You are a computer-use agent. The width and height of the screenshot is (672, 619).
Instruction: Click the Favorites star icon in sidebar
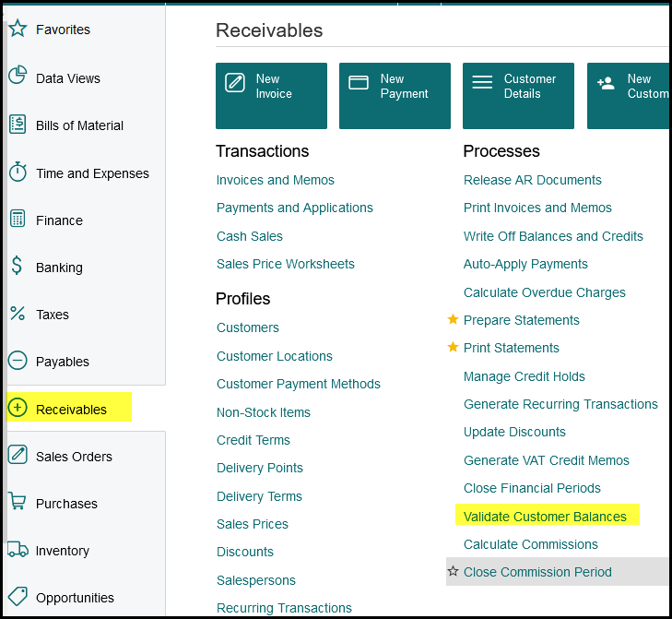pos(18,30)
